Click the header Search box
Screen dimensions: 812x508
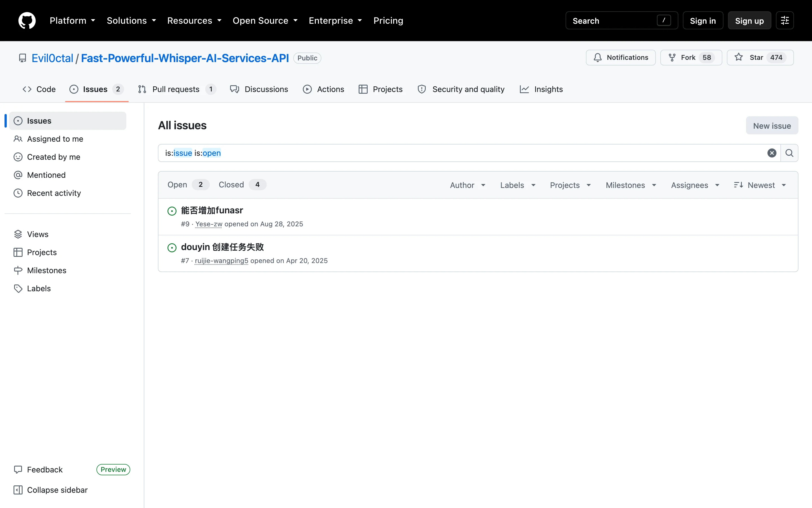[x=621, y=21]
